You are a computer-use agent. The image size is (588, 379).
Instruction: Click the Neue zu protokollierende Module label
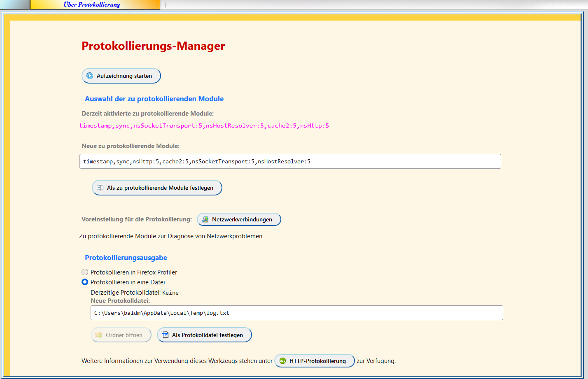[131, 146]
